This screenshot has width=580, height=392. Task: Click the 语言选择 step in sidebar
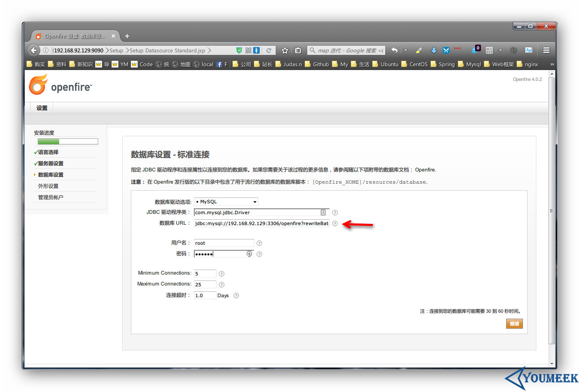(48, 152)
